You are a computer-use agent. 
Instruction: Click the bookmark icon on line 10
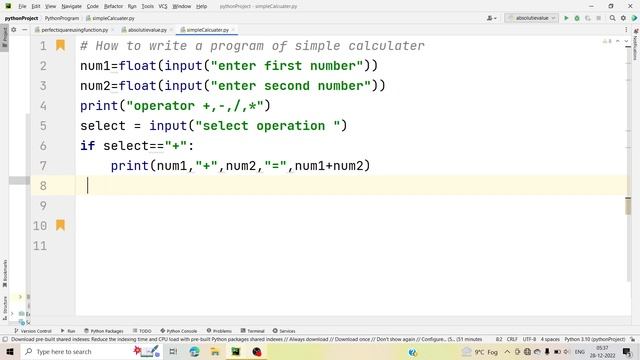(x=60, y=225)
